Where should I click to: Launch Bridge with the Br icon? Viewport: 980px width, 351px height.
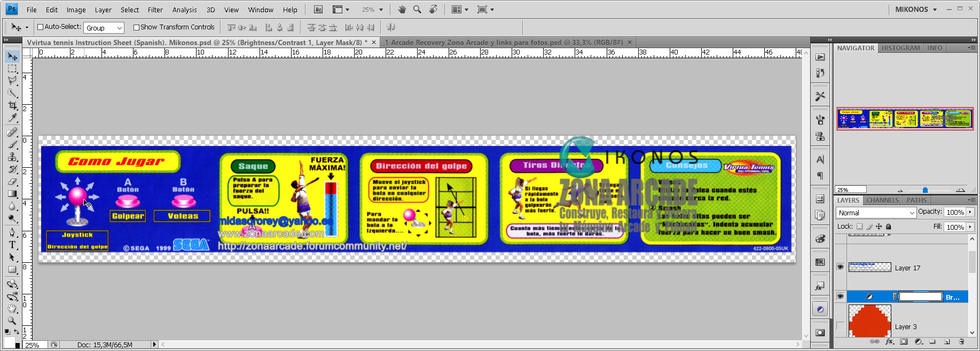[318, 10]
